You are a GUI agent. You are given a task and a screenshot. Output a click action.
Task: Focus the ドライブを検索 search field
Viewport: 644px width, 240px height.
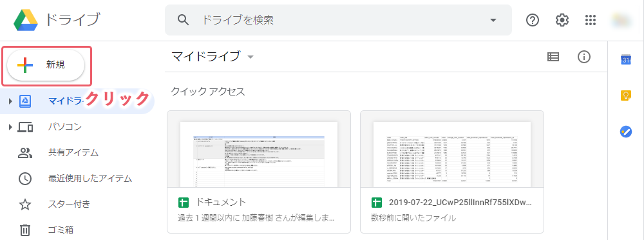click(x=338, y=20)
